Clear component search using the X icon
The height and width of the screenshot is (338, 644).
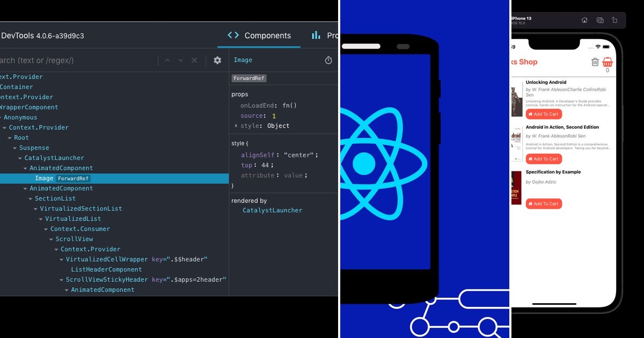194,60
